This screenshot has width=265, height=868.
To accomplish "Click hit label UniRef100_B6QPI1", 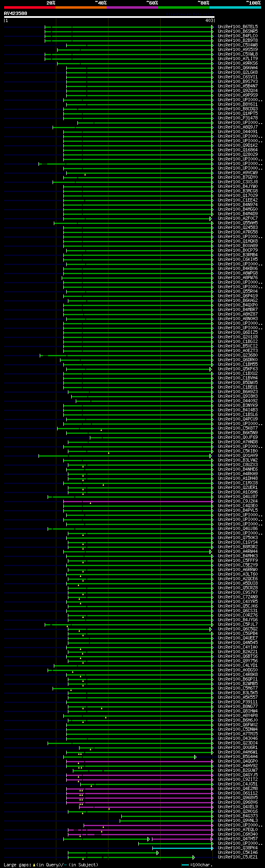I will coord(238,679).
